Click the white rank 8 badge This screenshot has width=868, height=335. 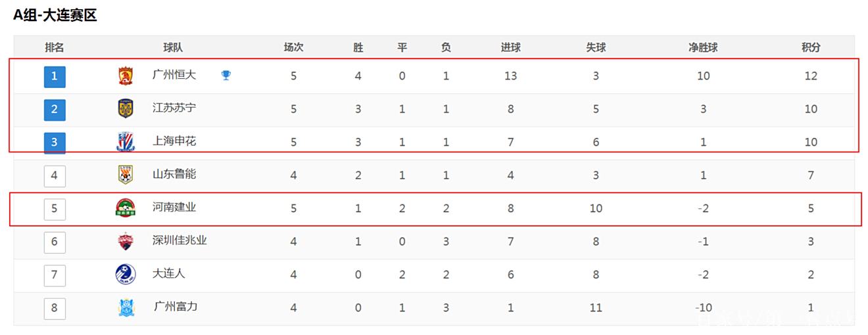click(x=55, y=307)
